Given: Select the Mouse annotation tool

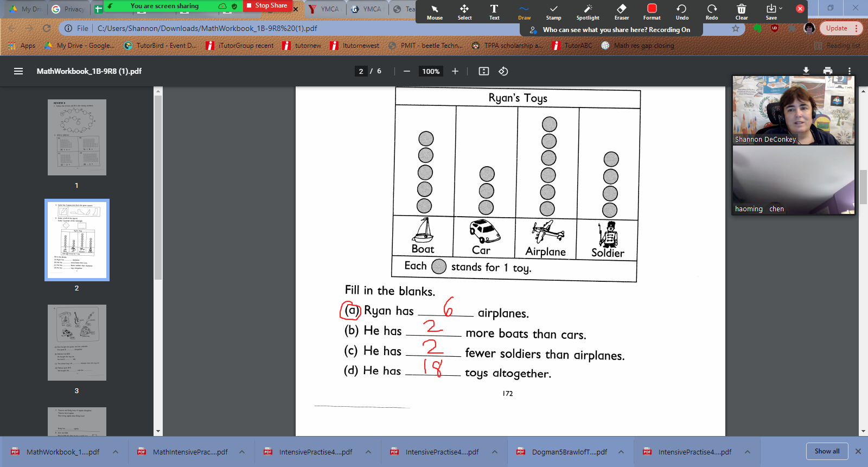Looking at the screenshot, I should (x=435, y=12).
